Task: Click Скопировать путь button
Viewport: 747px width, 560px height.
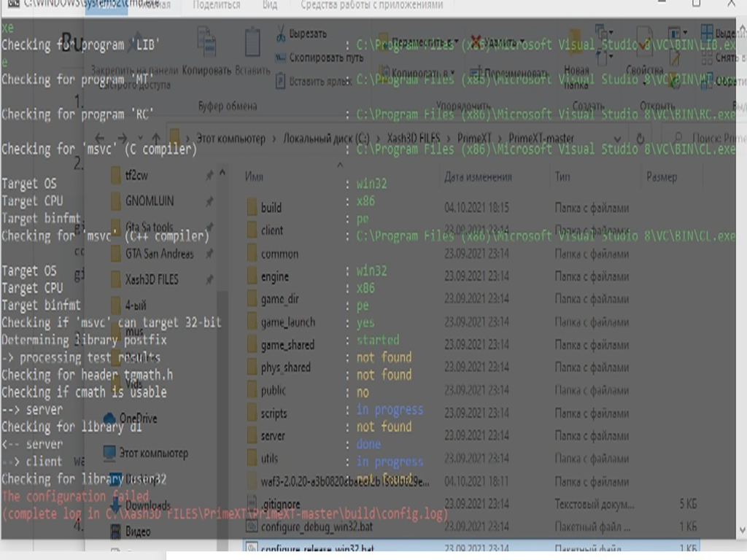Action: [x=325, y=58]
